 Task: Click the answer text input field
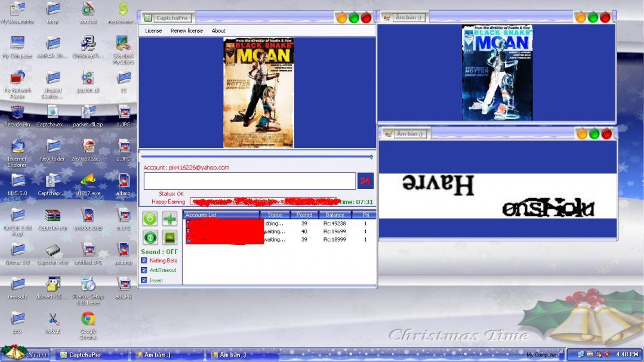249,181
